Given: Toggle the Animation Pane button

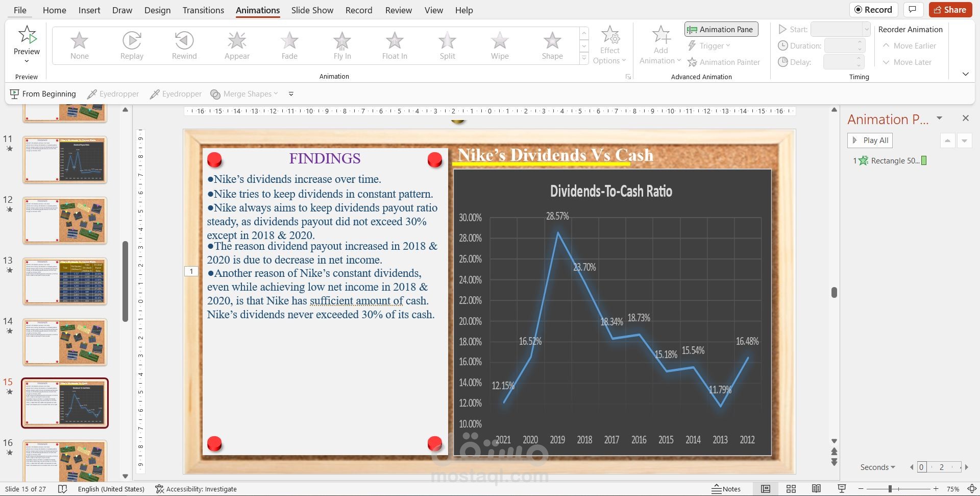Looking at the screenshot, I should [x=721, y=30].
